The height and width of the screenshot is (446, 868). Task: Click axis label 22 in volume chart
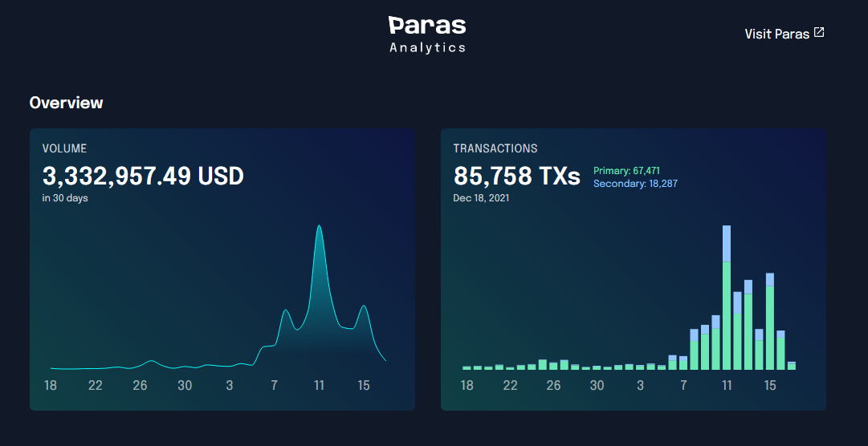pyautogui.click(x=96, y=385)
